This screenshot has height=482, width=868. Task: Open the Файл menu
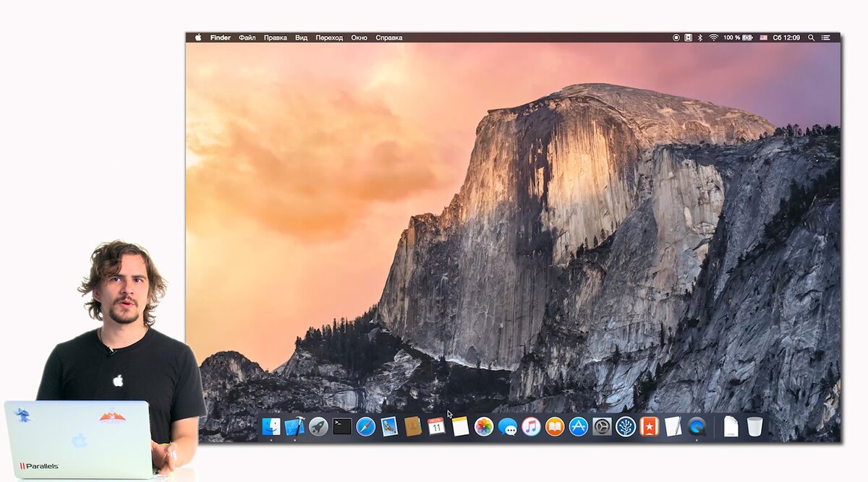pos(247,38)
